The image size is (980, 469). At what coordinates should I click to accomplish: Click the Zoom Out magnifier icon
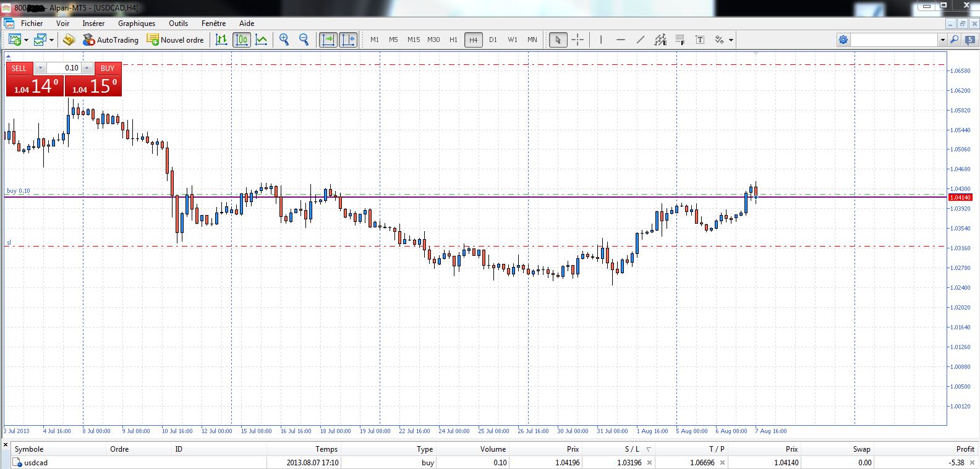pos(304,40)
